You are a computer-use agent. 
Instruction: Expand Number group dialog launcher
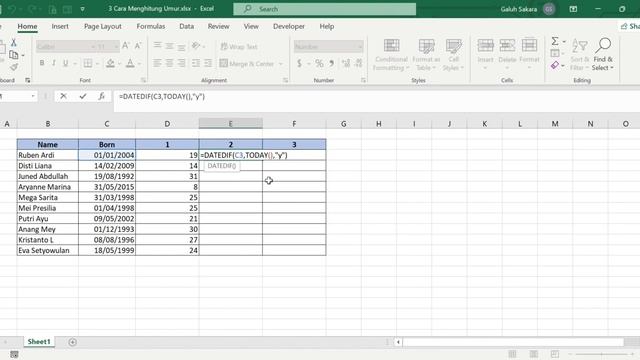[x=363, y=80]
